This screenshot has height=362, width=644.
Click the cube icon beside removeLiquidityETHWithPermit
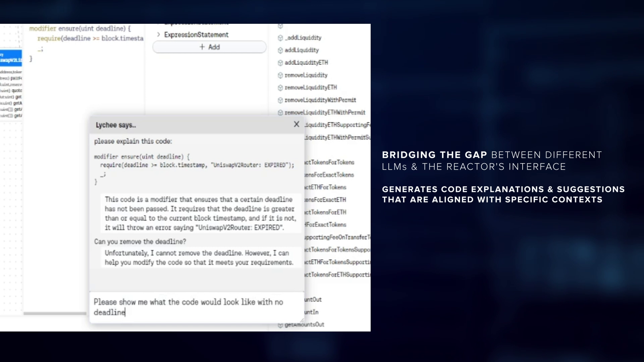point(280,113)
